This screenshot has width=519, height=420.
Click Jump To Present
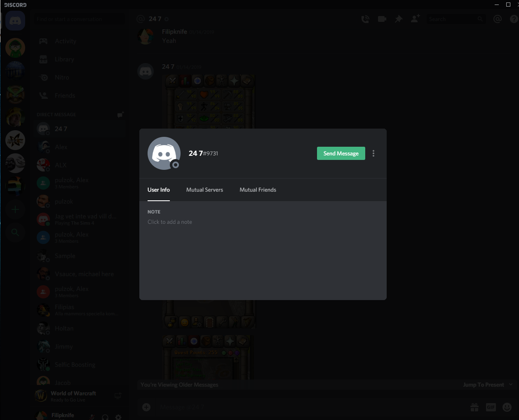click(x=483, y=385)
